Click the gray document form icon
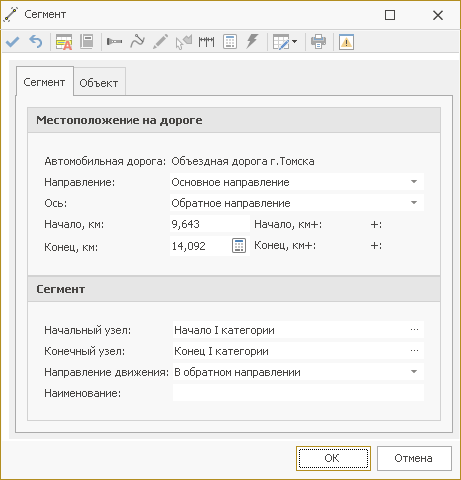Image resolution: width=461 pixels, height=480 pixels. (87, 42)
